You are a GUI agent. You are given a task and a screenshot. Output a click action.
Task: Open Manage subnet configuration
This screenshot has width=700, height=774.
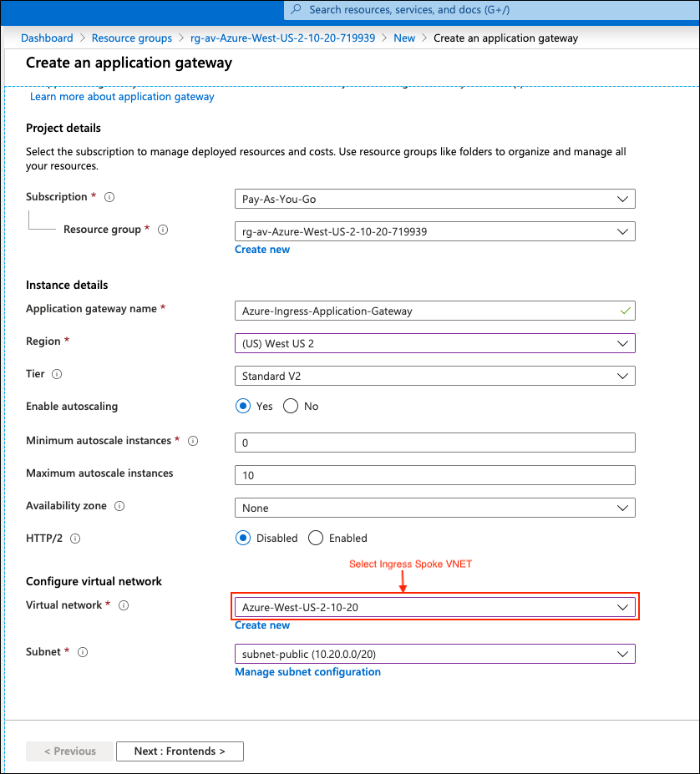click(x=307, y=671)
